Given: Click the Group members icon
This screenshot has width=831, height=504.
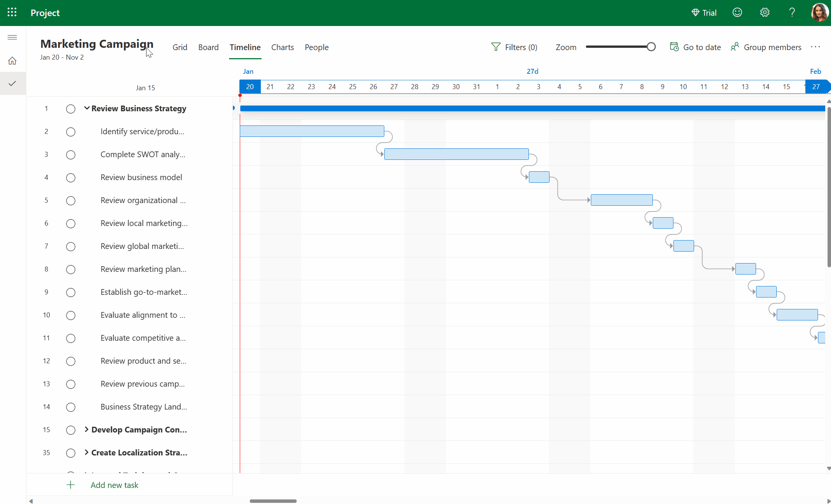Looking at the screenshot, I should coord(735,47).
